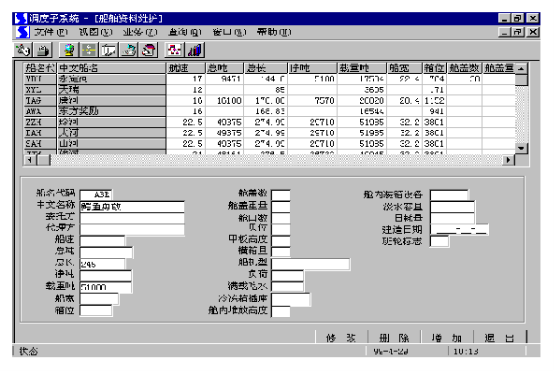Screen dimensions: 554x371
Task: Click the 删除 button
Action: 394,338
